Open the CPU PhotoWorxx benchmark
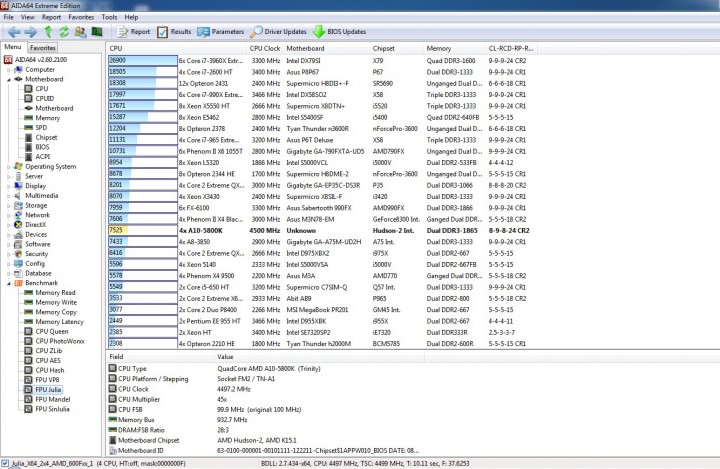 pyautogui.click(x=60, y=341)
